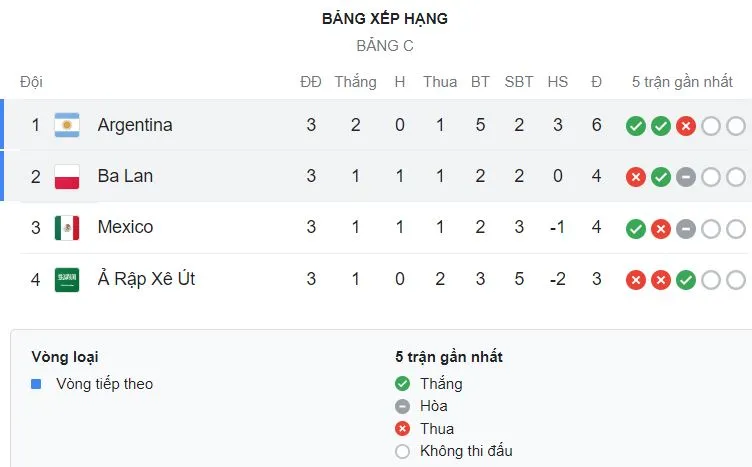Click the Saudi Arabia flag icon
This screenshot has height=467, width=752.
point(67,280)
